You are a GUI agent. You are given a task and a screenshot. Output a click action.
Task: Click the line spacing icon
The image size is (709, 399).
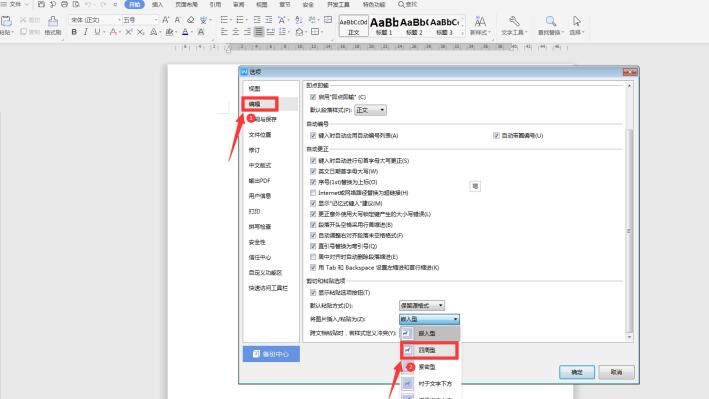[283, 32]
